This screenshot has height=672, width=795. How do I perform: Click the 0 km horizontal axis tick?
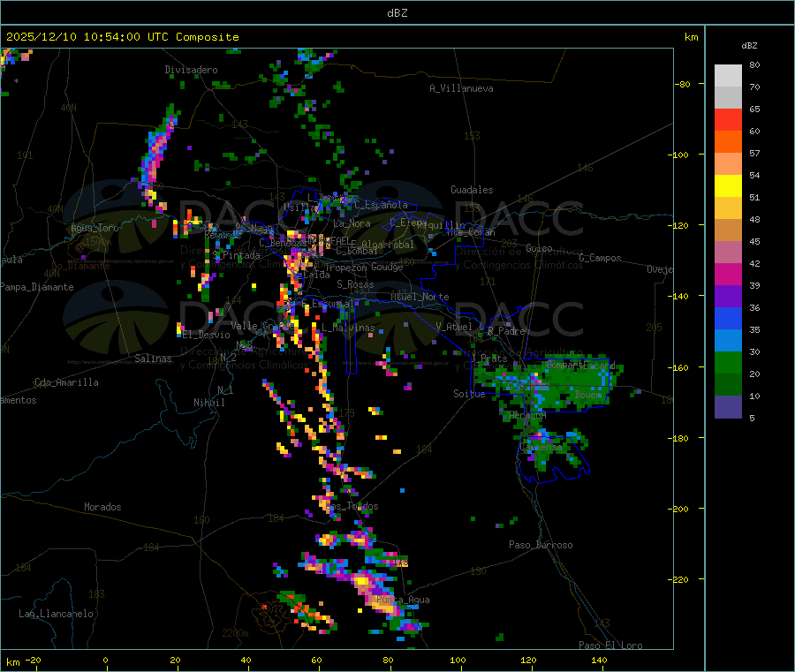[105, 660]
